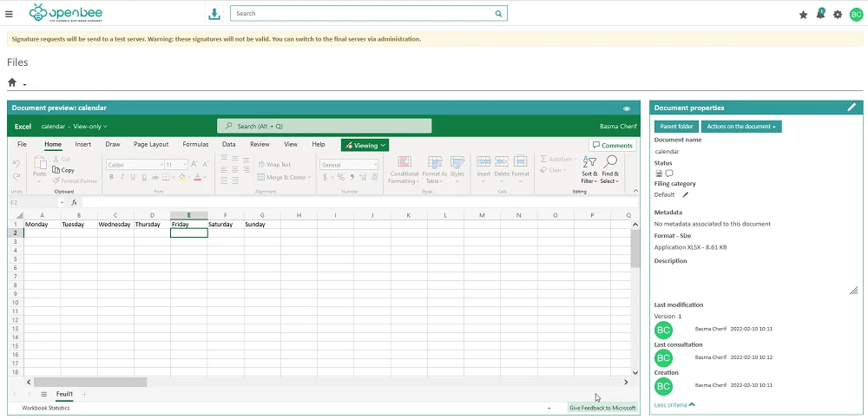Viewport: 868px width, 419px height.
Task: Open font fill color swatch
Action: coord(181,177)
